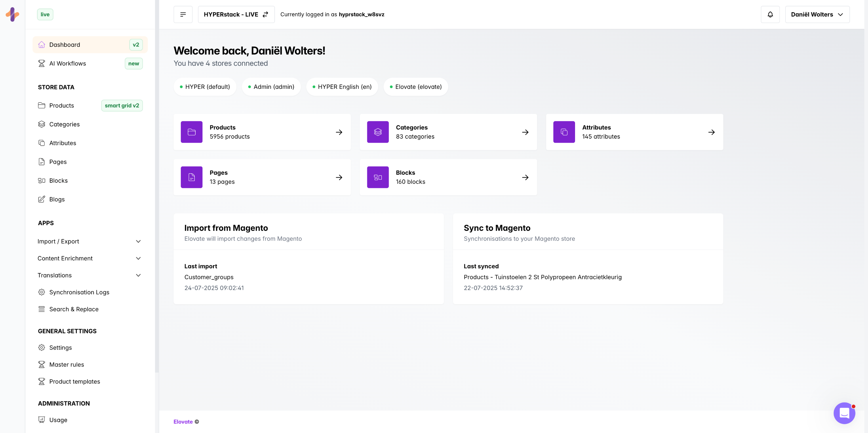Click the purple Products folder icon
The height and width of the screenshot is (433, 868).
191,132
